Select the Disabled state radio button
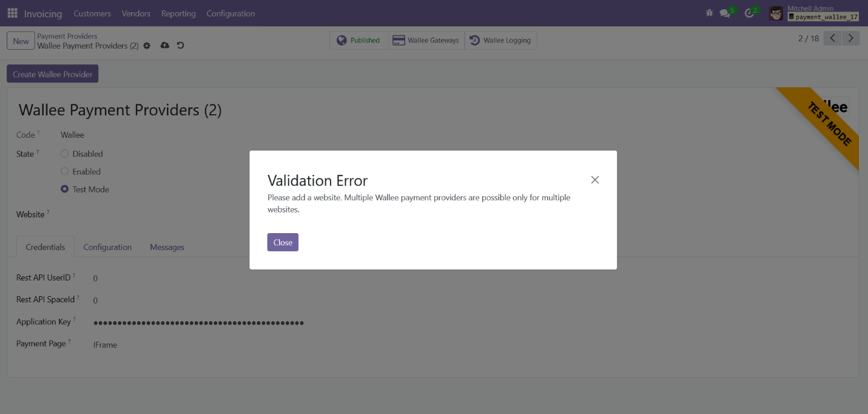Viewport: 868px width, 414px height. (65, 154)
